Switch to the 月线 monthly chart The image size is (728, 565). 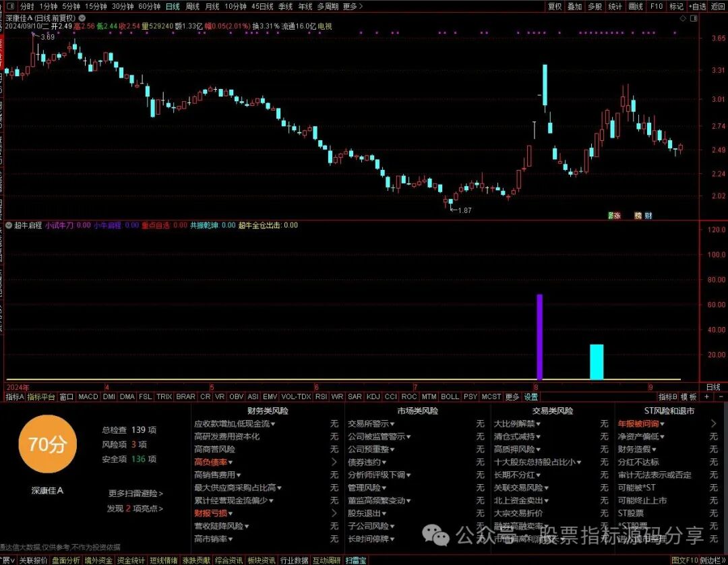(212, 7)
